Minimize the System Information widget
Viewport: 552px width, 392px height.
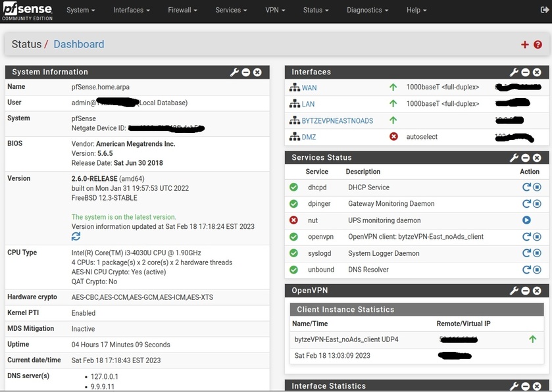(246, 72)
